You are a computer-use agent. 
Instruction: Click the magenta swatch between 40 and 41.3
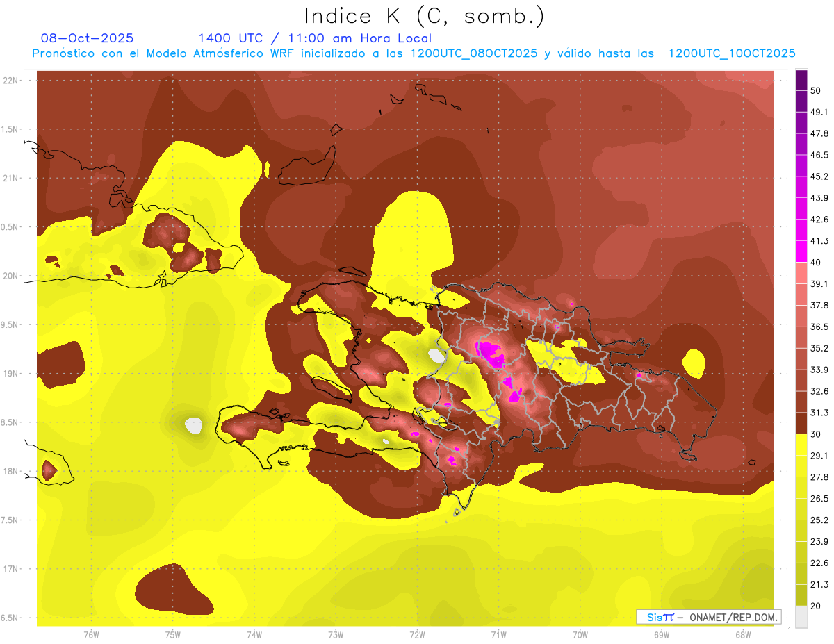(801, 251)
